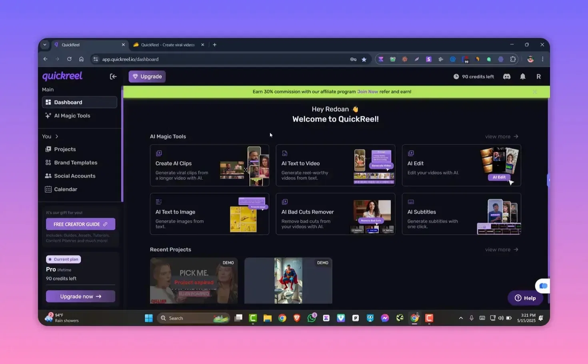The image size is (588, 364).
Task: Click the Chrome extensions puzzle icon
Action: pyautogui.click(x=513, y=59)
